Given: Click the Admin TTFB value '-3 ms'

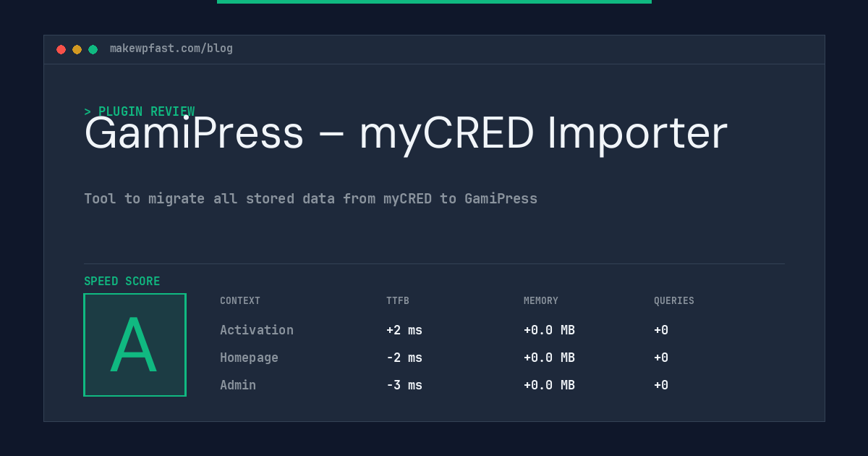Looking at the screenshot, I should (x=404, y=385).
